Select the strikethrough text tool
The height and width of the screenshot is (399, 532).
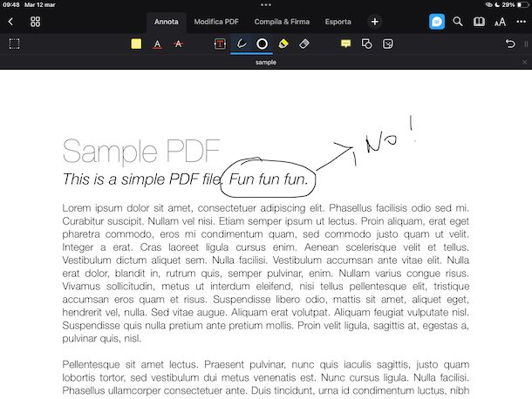[x=179, y=44]
